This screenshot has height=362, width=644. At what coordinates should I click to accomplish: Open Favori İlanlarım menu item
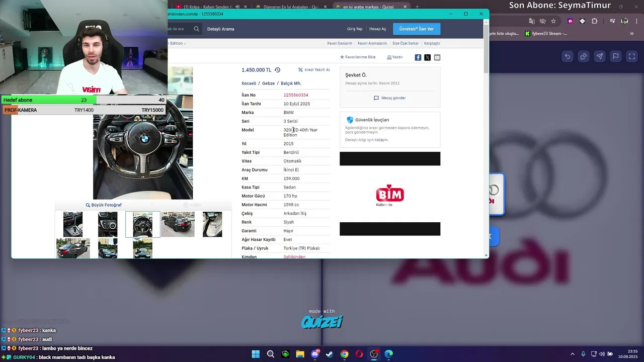[340, 43]
